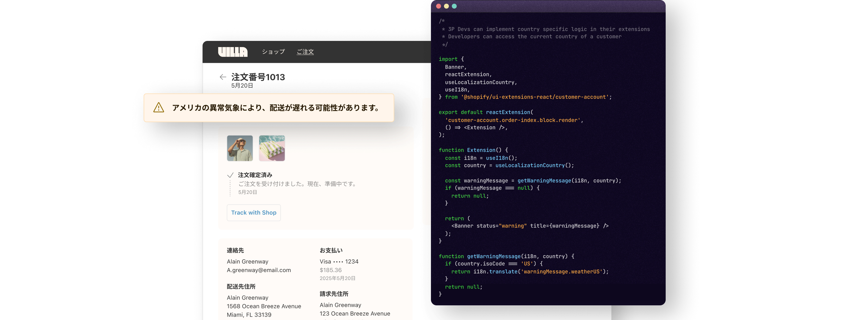Click the Track with Shop button
The image size is (868, 320).
[254, 213]
